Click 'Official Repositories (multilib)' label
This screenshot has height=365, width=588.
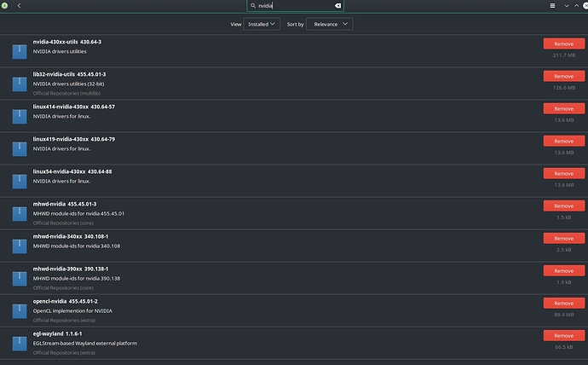point(66,94)
